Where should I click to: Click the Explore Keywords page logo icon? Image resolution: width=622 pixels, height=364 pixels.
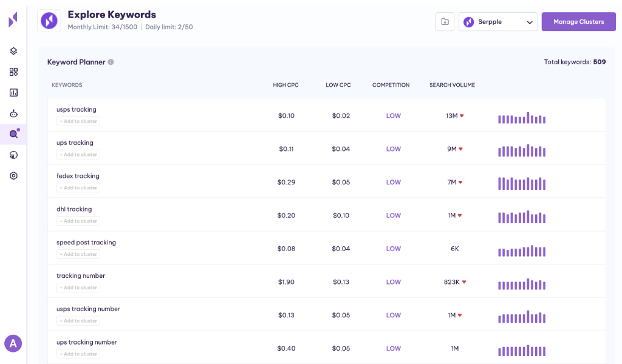pos(49,21)
